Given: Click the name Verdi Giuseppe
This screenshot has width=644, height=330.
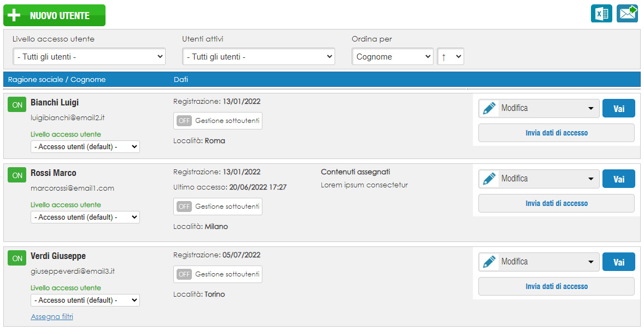Looking at the screenshot, I should coord(58,256).
